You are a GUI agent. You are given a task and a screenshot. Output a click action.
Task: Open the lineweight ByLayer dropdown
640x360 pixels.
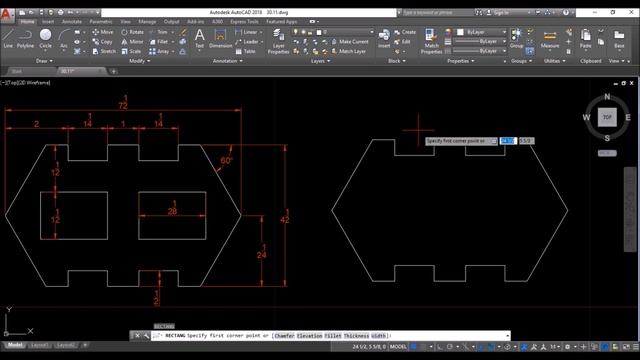click(x=480, y=42)
